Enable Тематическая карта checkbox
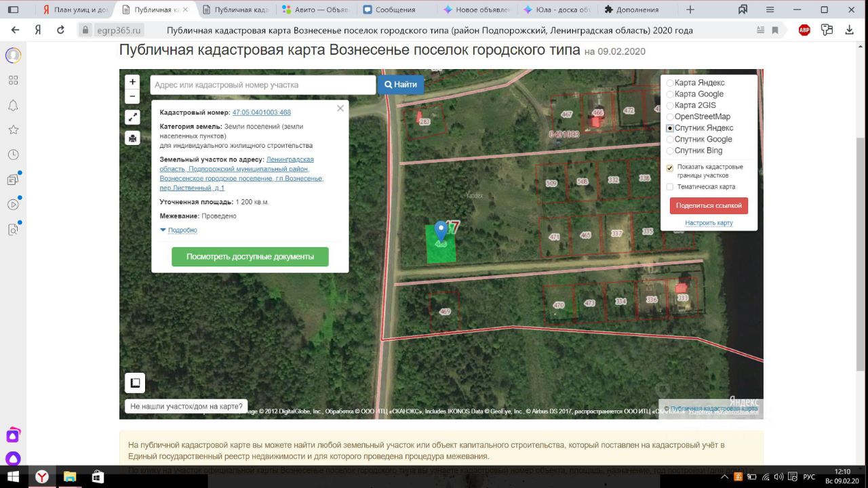Screen dimensions: 868x488 click(670, 187)
